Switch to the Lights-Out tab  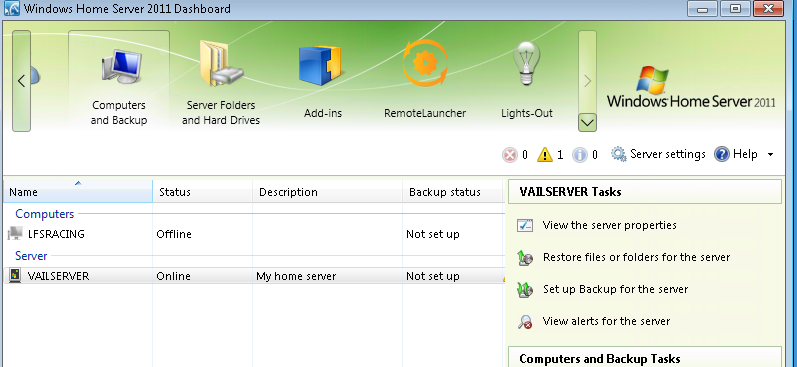pyautogui.click(x=527, y=81)
